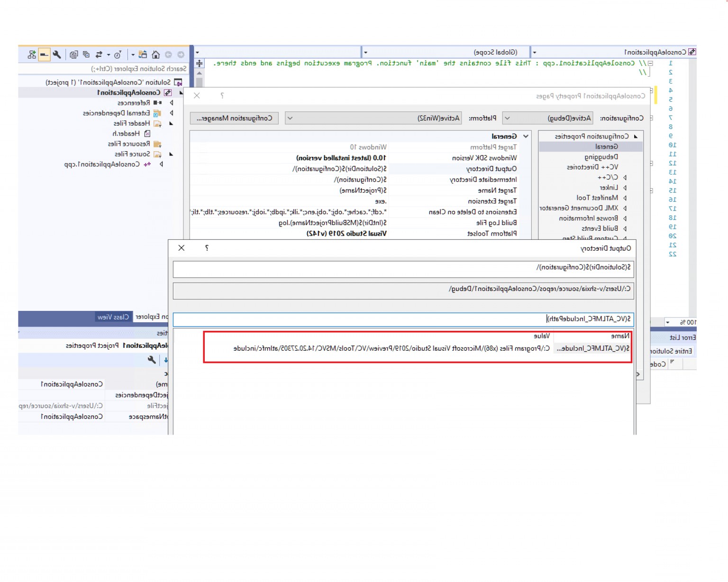Collapse the General property group chevron
Image resolution: width=728 pixels, height=582 pixels.
[x=525, y=136]
